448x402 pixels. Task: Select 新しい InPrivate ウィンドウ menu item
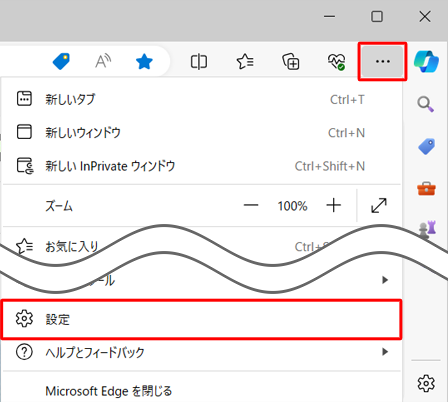click(x=202, y=166)
